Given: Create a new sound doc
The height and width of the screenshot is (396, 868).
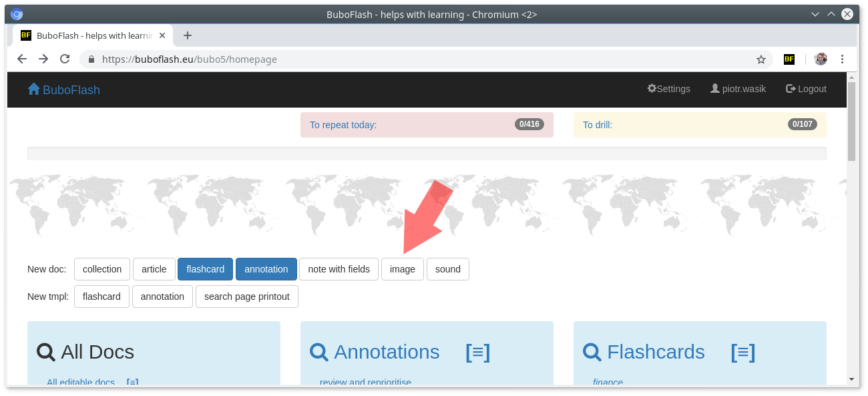Looking at the screenshot, I should coord(448,269).
